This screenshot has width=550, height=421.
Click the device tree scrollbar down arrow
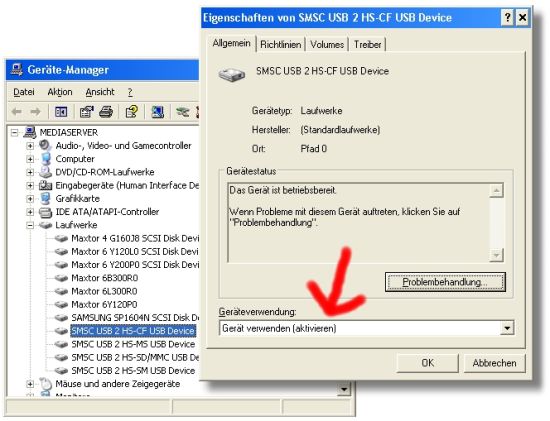[344, 389]
